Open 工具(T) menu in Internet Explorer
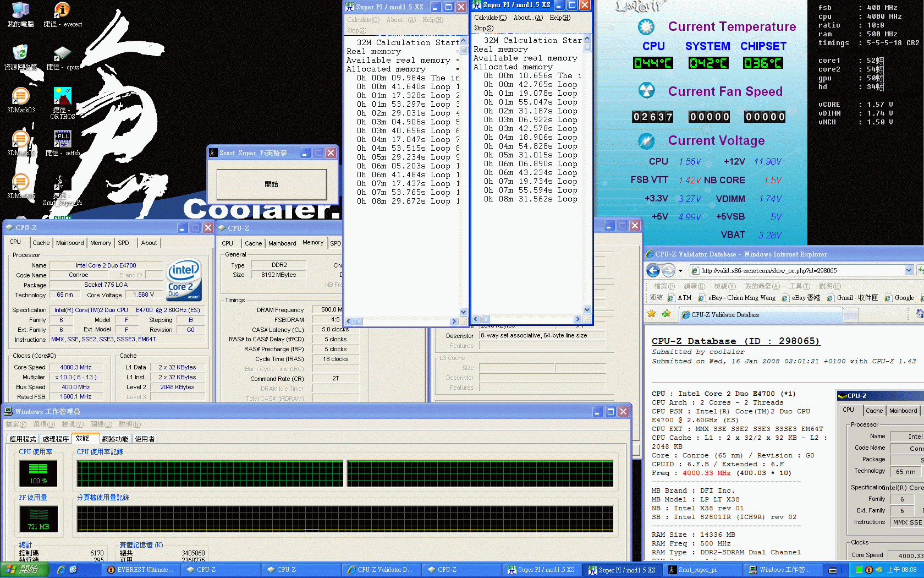This screenshot has width=924, height=578. pyautogui.click(x=799, y=286)
